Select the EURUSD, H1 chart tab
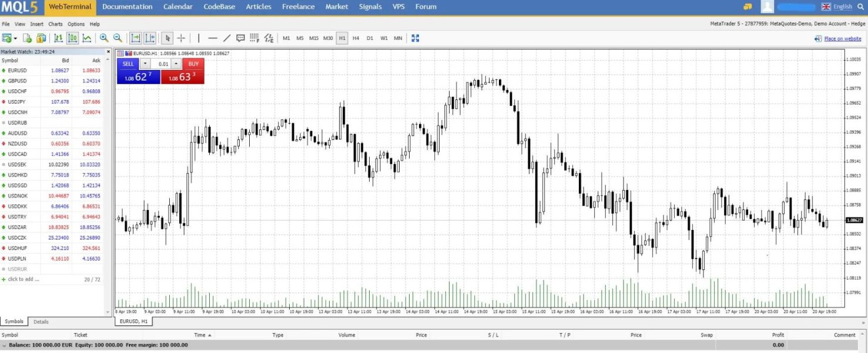 (133, 322)
